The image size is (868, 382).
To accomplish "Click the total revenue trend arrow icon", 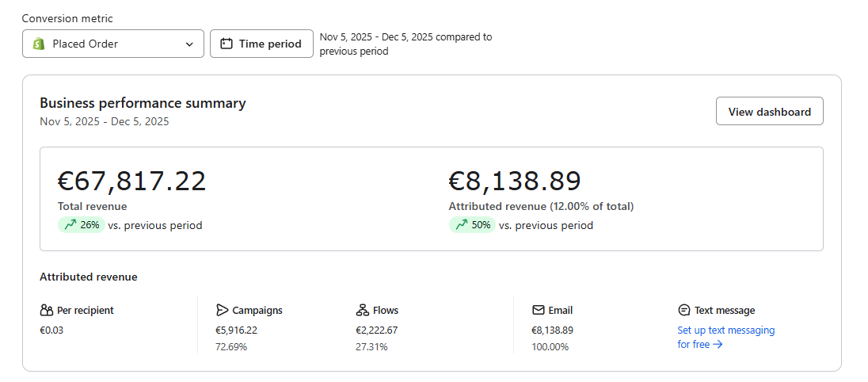I will point(70,225).
